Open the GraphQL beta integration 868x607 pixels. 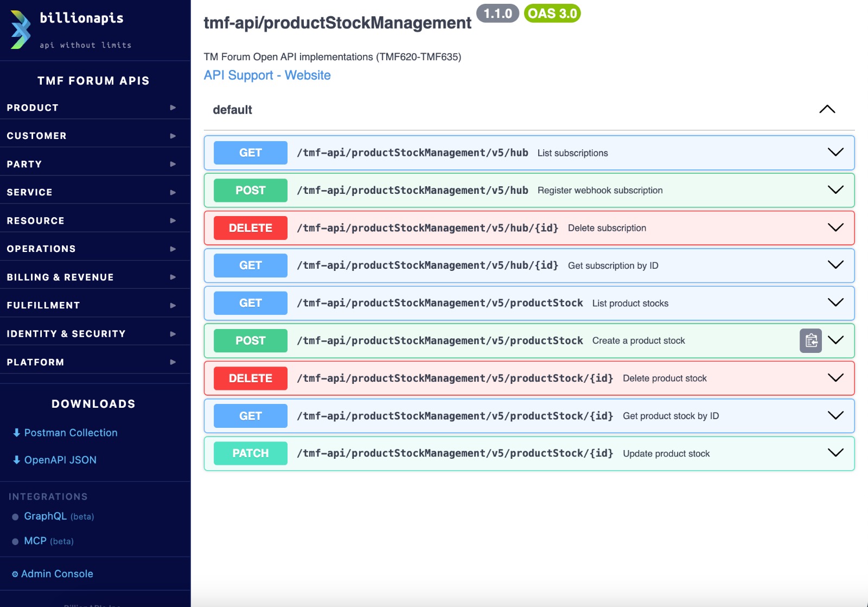pyautogui.click(x=59, y=516)
